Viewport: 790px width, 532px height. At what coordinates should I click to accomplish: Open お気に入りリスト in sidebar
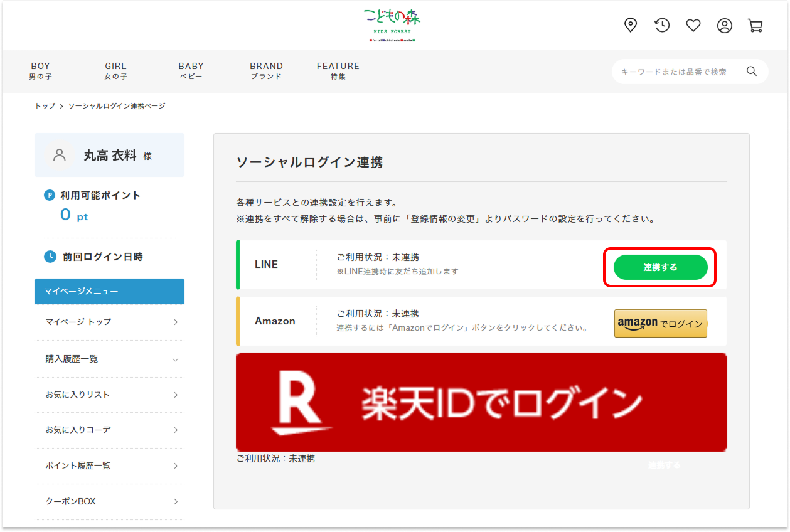click(x=110, y=395)
